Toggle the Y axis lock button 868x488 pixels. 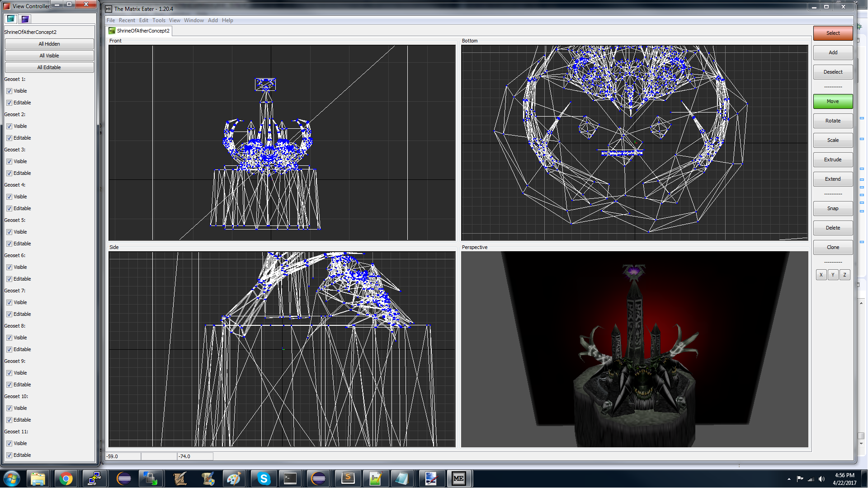pos(833,275)
